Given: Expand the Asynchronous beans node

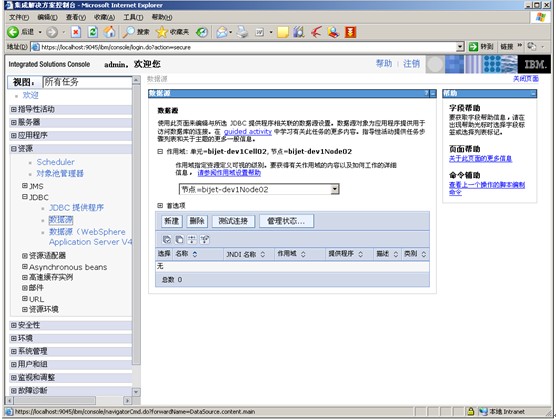Looking at the screenshot, I should coord(24,266).
